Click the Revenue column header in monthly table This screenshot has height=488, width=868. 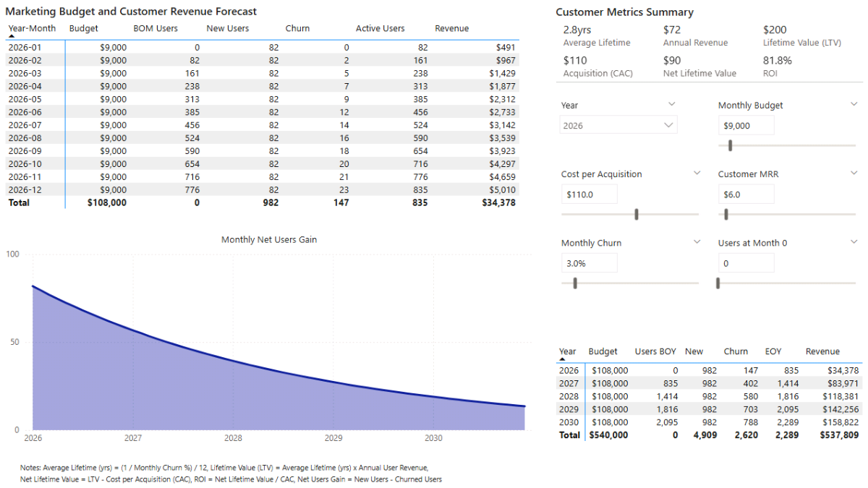pos(451,29)
